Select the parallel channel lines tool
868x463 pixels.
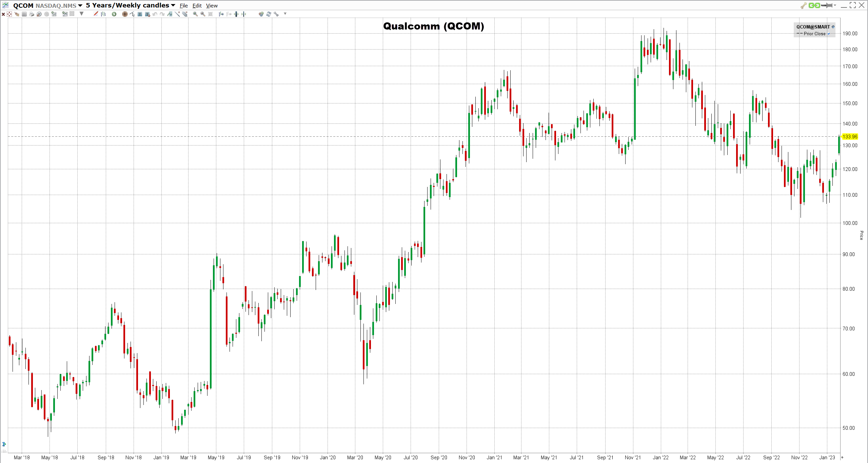[x=185, y=14]
